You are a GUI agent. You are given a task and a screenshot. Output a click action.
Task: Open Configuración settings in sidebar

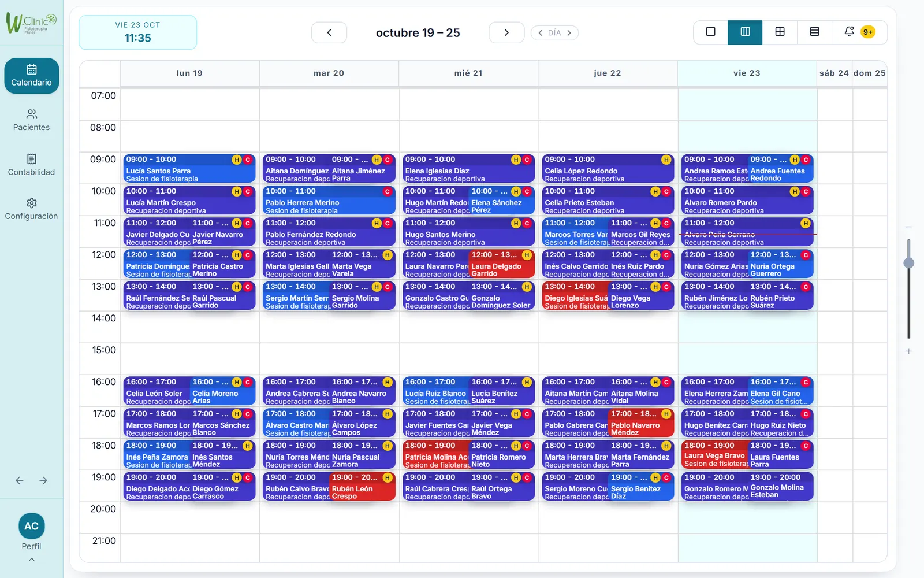pyautogui.click(x=31, y=209)
